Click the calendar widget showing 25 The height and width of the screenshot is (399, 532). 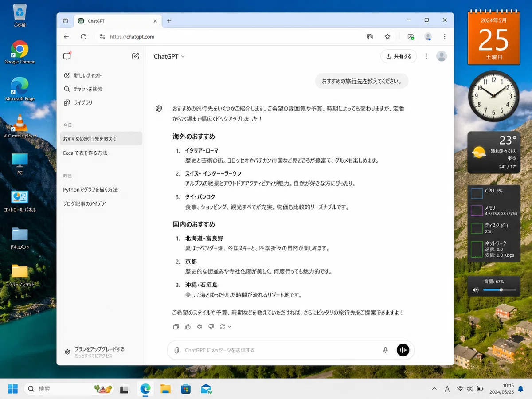click(494, 38)
